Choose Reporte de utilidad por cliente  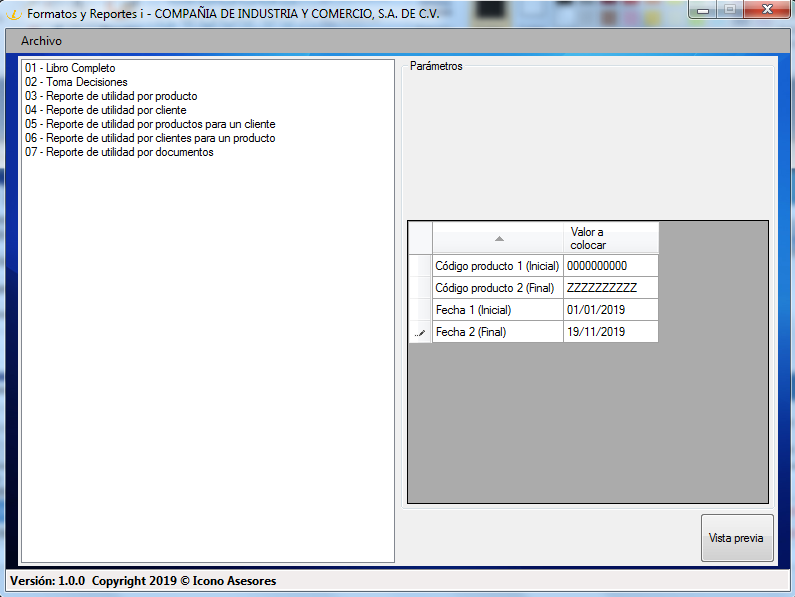pos(106,110)
